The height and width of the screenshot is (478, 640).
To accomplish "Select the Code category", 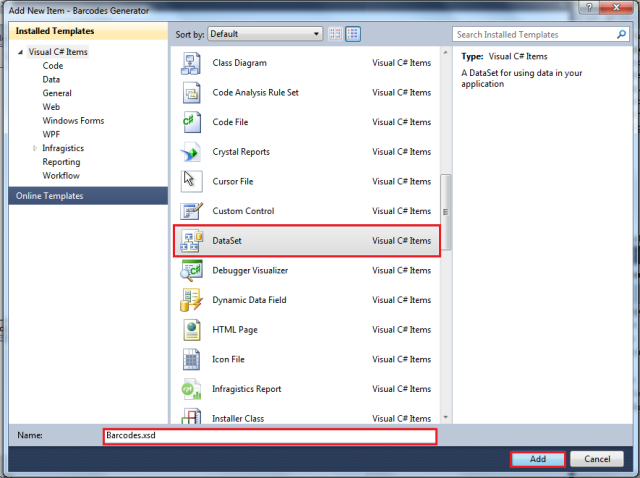I will point(53,66).
